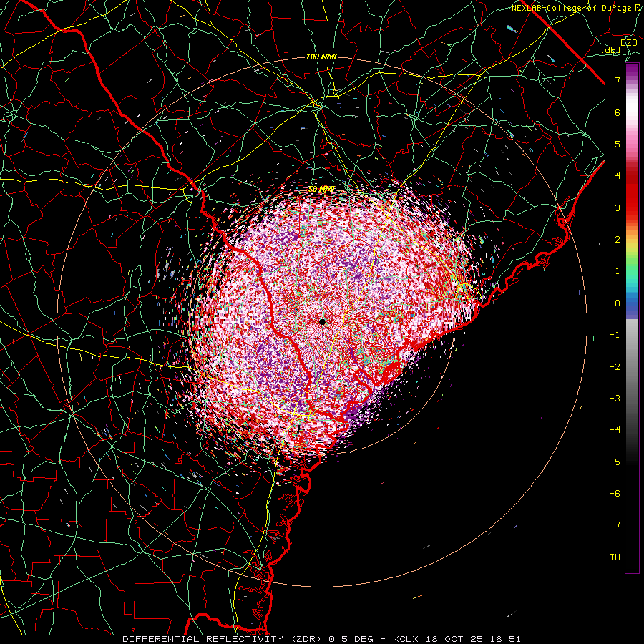Click the positive 5 dB tick label
Viewport: 644px width, 644px height.
pyautogui.click(x=618, y=144)
